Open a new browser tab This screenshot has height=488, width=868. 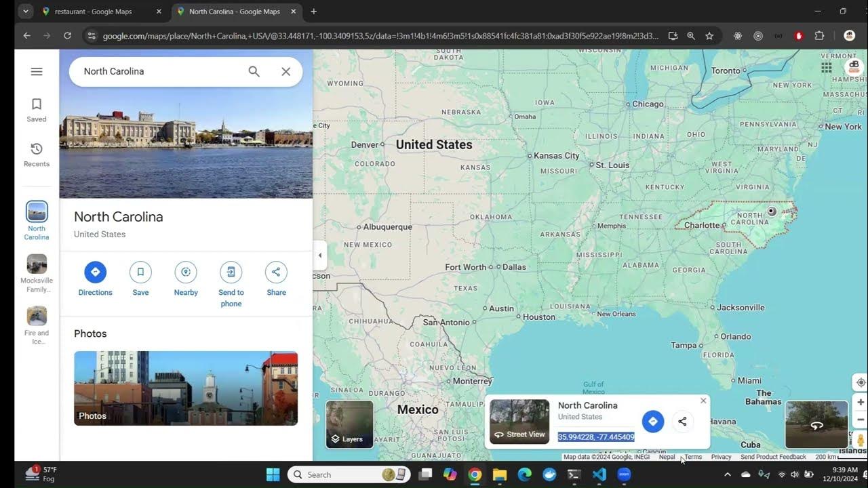[x=313, y=12]
